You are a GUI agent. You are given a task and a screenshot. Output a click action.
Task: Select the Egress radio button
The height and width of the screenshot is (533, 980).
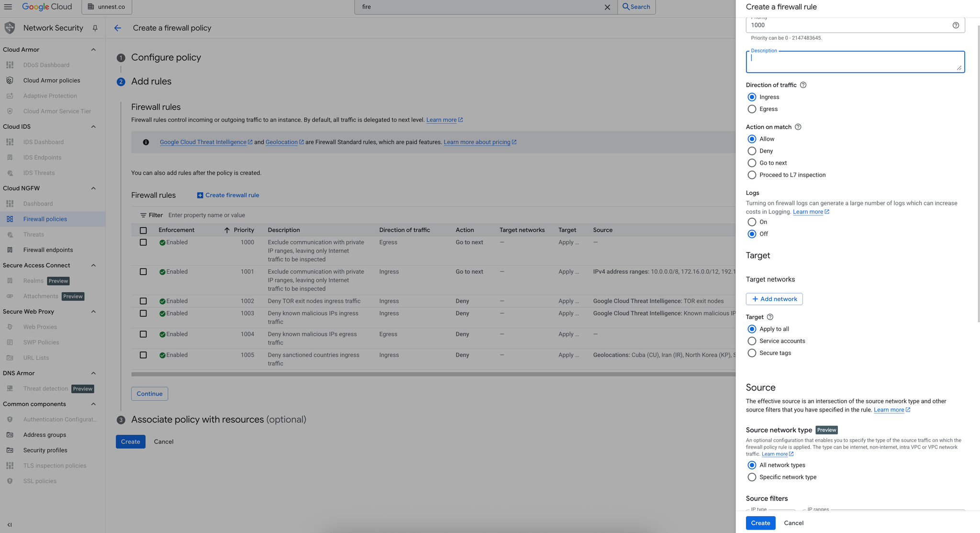tap(752, 109)
